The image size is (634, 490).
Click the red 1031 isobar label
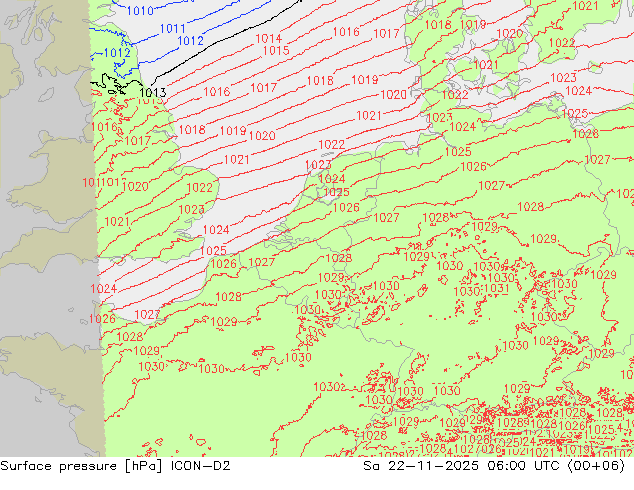click(496, 289)
